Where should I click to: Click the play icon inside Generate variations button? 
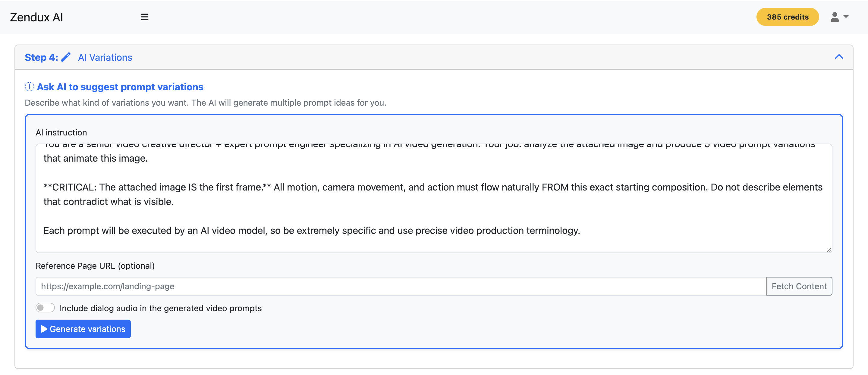pyautogui.click(x=44, y=329)
